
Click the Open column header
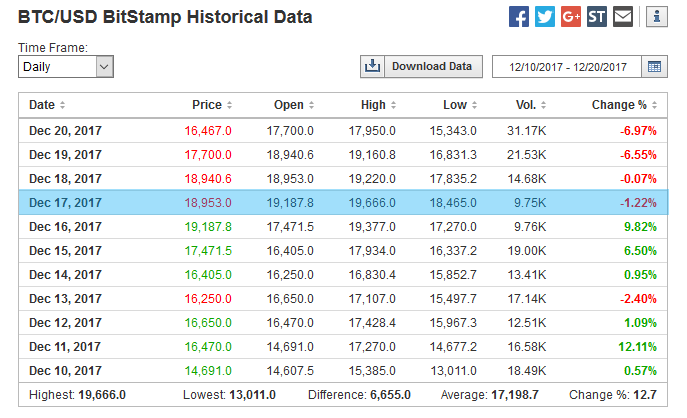[x=289, y=105]
